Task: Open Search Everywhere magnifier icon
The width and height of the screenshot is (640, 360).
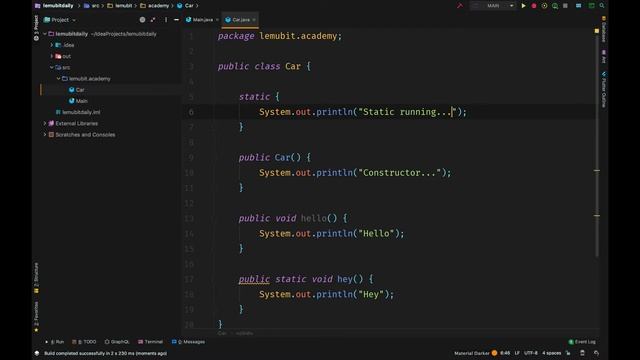Action: click(x=602, y=6)
